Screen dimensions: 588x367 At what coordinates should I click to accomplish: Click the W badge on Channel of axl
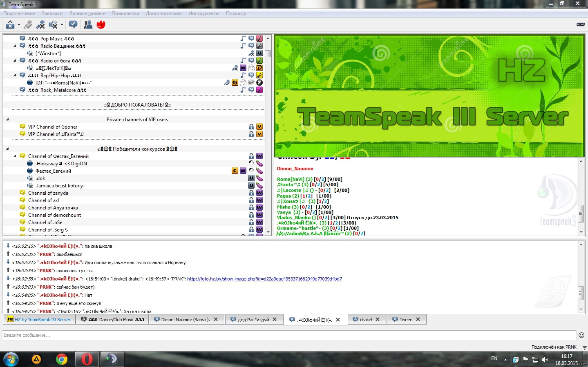pos(259,200)
